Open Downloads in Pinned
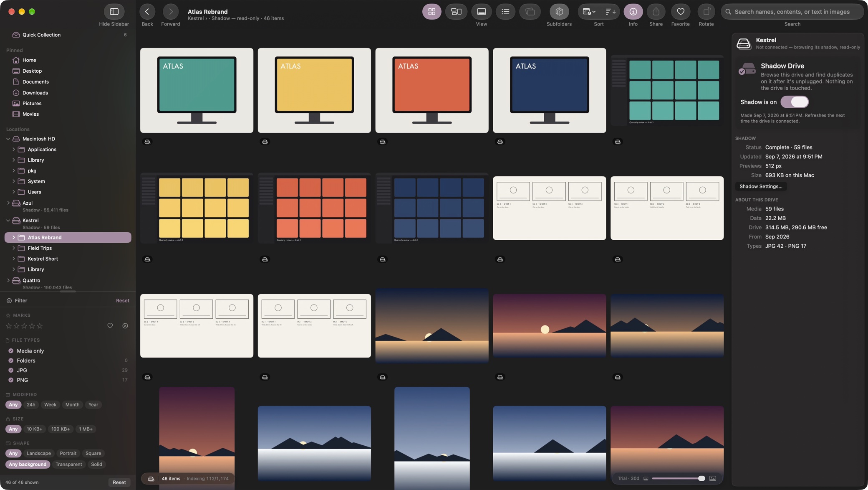This screenshot has height=490, width=868. click(x=68, y=93)
